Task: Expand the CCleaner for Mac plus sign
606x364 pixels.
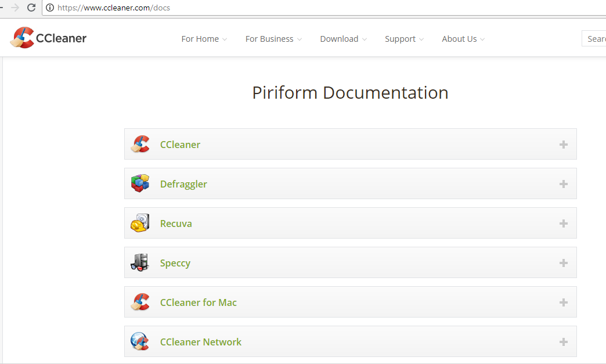Action: 564,302
